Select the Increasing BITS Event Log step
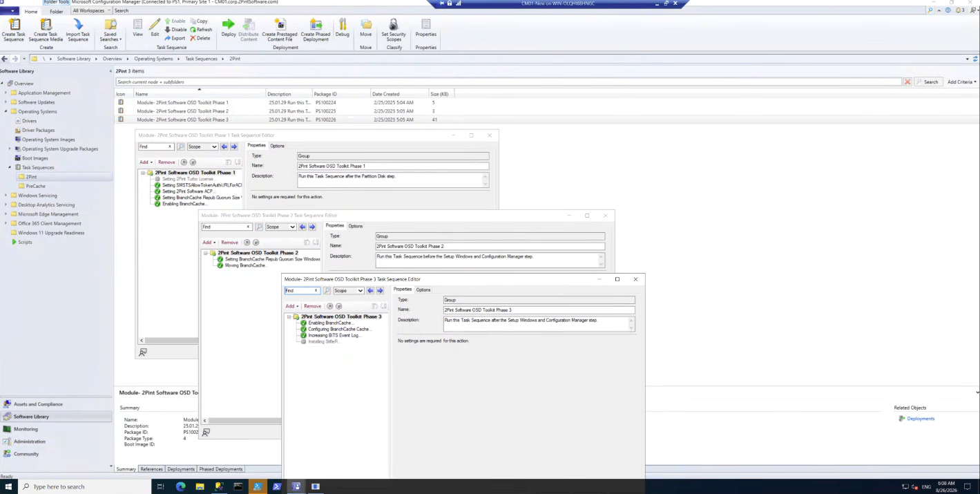 334,335
